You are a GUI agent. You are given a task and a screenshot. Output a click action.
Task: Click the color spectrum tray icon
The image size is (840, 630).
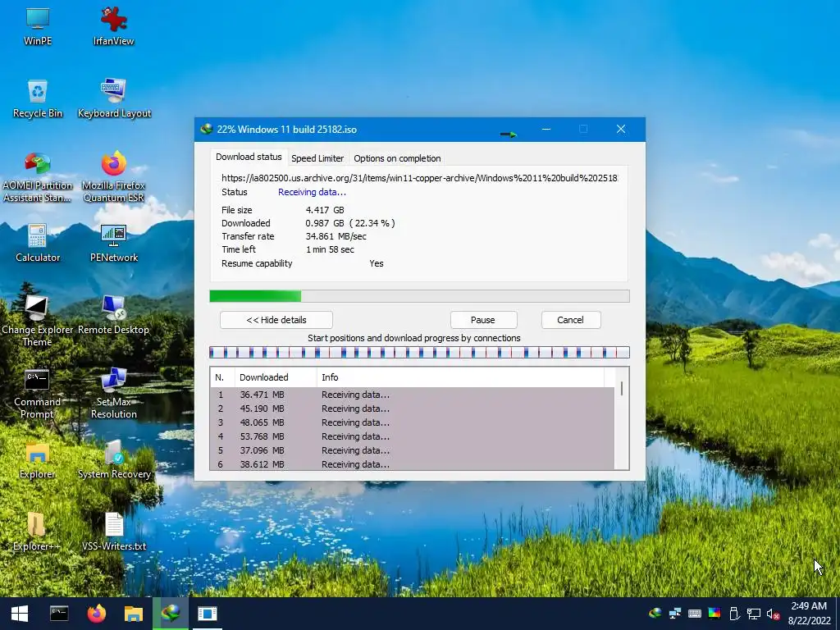[x=714, y=614]
